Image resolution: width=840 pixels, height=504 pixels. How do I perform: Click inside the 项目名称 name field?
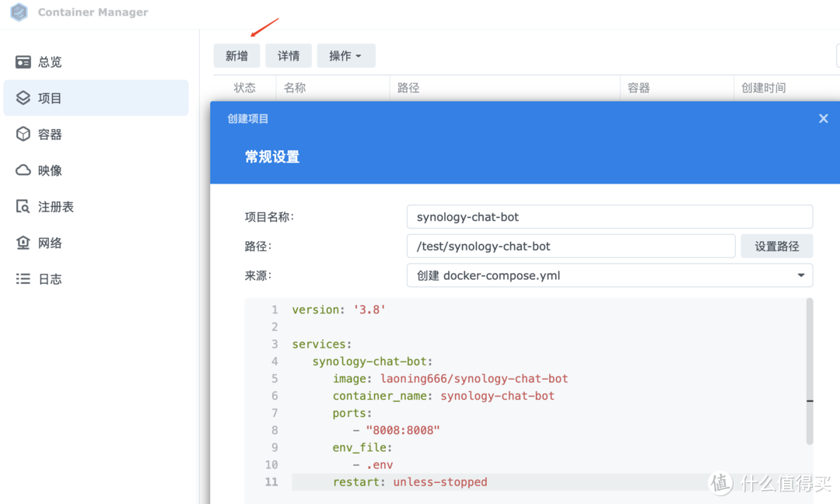609,216
